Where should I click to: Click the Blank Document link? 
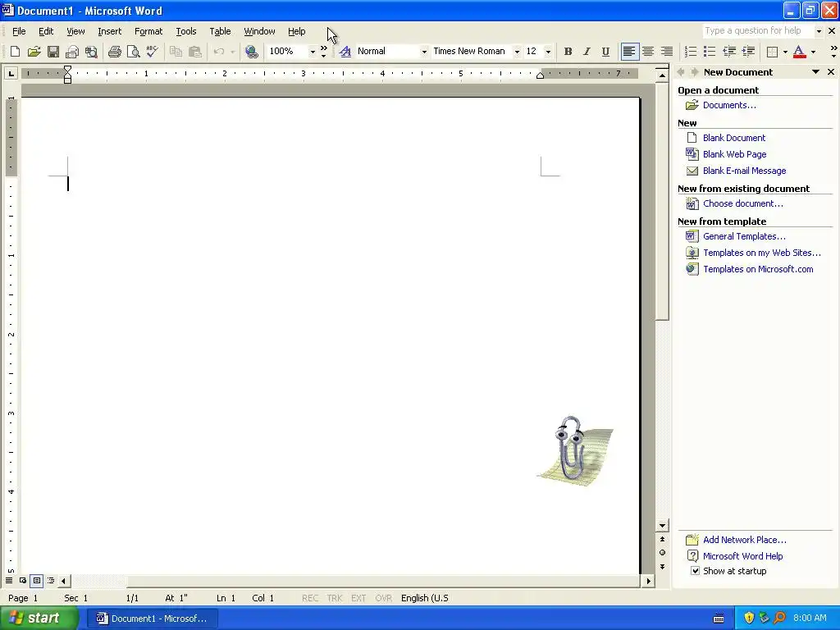click(x=734, y=138)
